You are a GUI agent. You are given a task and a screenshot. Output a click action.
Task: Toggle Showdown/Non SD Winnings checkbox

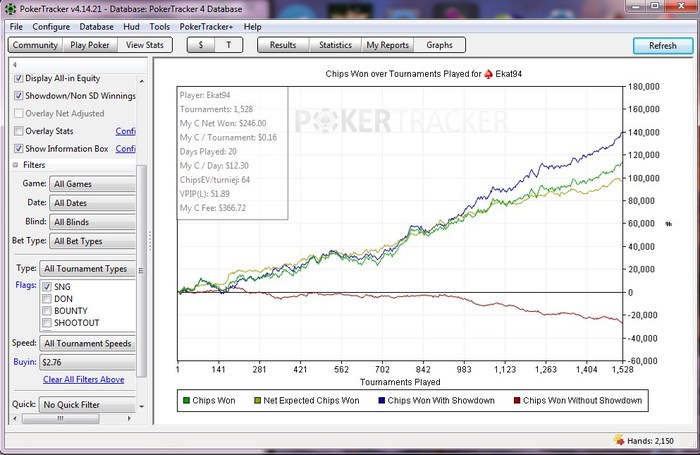tap(18, 96)
